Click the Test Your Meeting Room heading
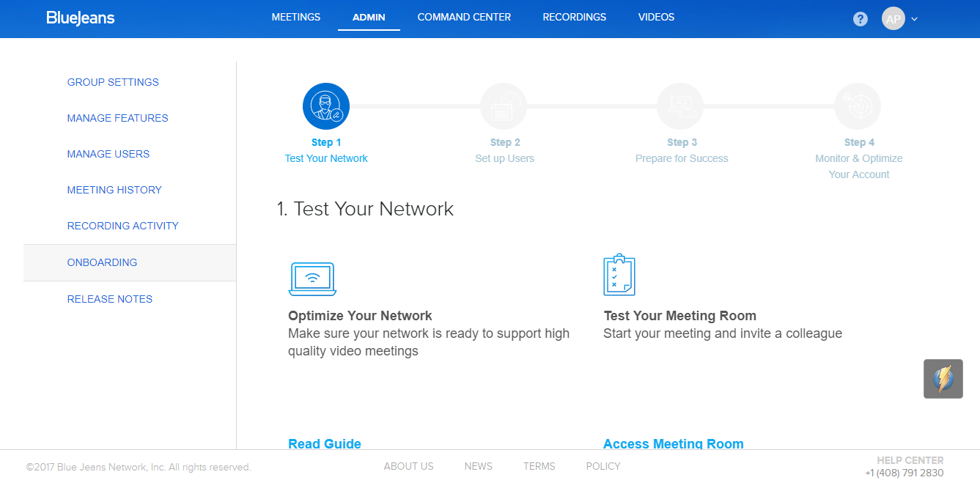The image size is (980, 480). (680, 316)
